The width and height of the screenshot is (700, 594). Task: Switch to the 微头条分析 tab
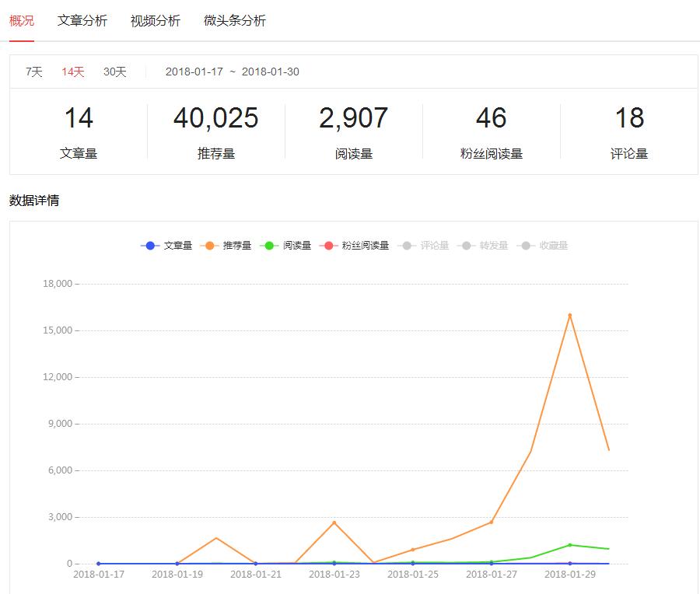pyautogui.click(x=235, y=21)
